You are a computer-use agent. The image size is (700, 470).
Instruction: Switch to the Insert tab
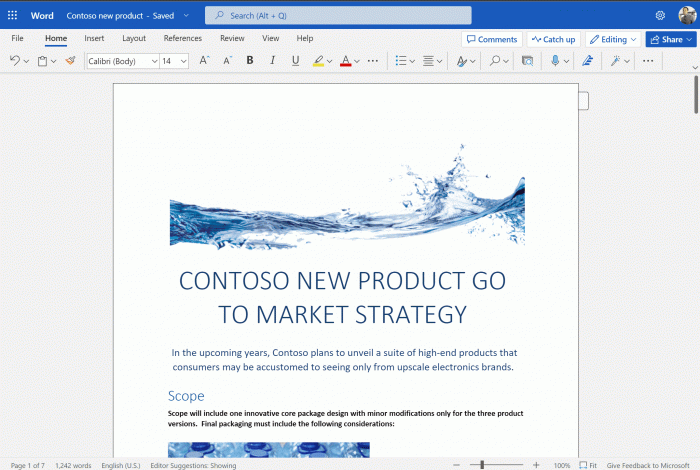(94, 38)
